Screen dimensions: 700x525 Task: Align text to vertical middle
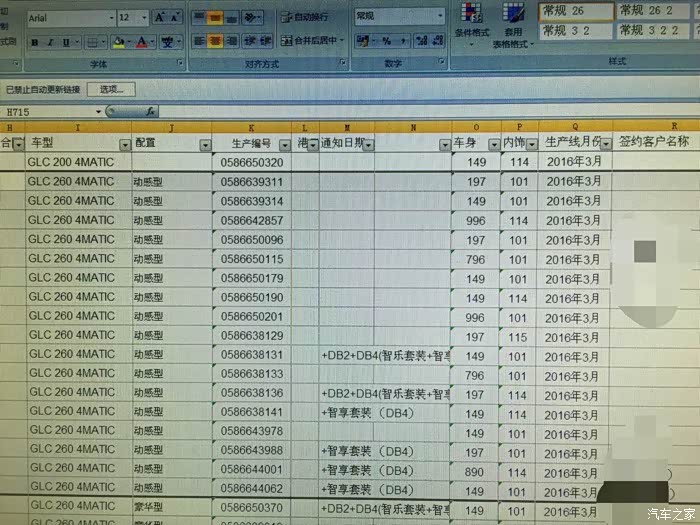click(x=215, y=18)
